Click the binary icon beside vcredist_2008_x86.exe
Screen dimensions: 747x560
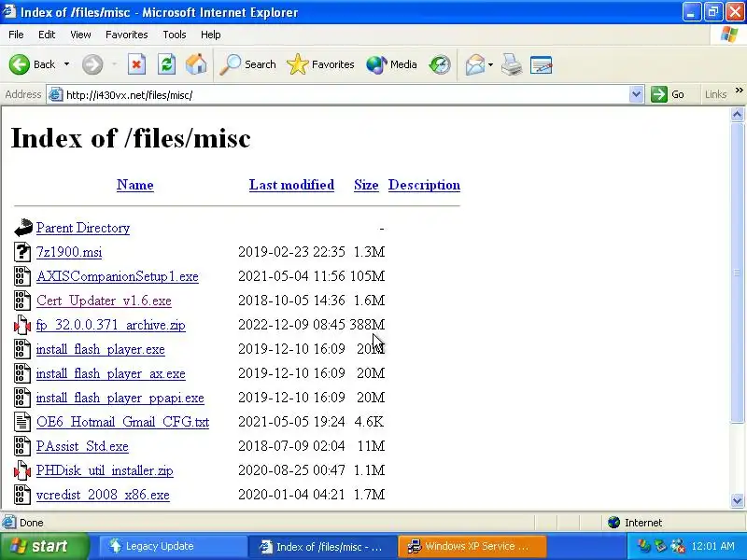21,496
